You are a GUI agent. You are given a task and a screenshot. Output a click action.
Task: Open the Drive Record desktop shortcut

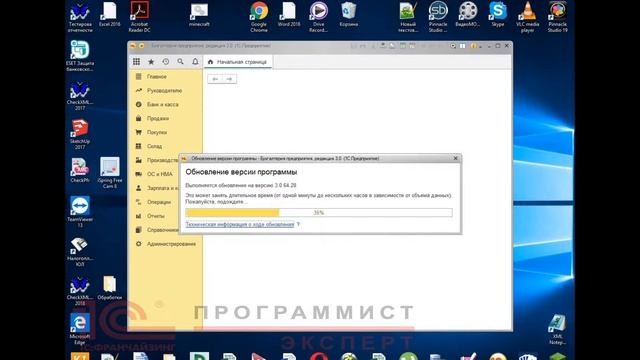(319, 17)
